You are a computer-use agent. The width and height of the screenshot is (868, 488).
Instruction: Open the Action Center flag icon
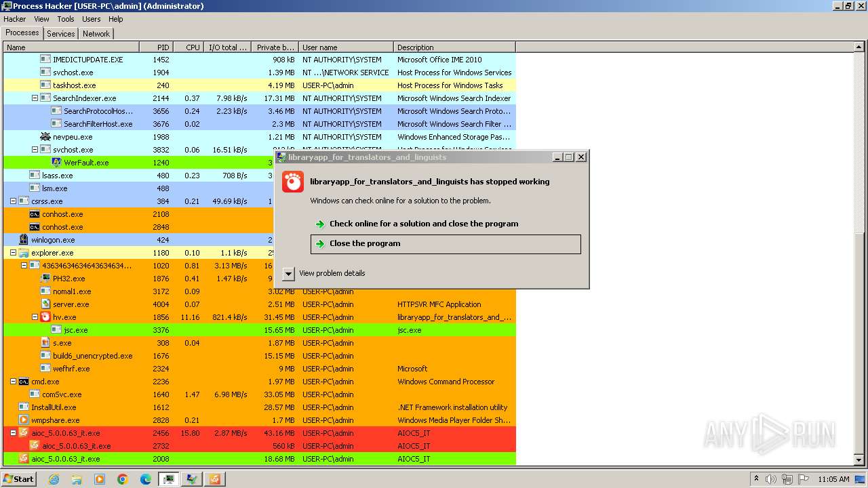pyautogui.click(x=803, y=479)
